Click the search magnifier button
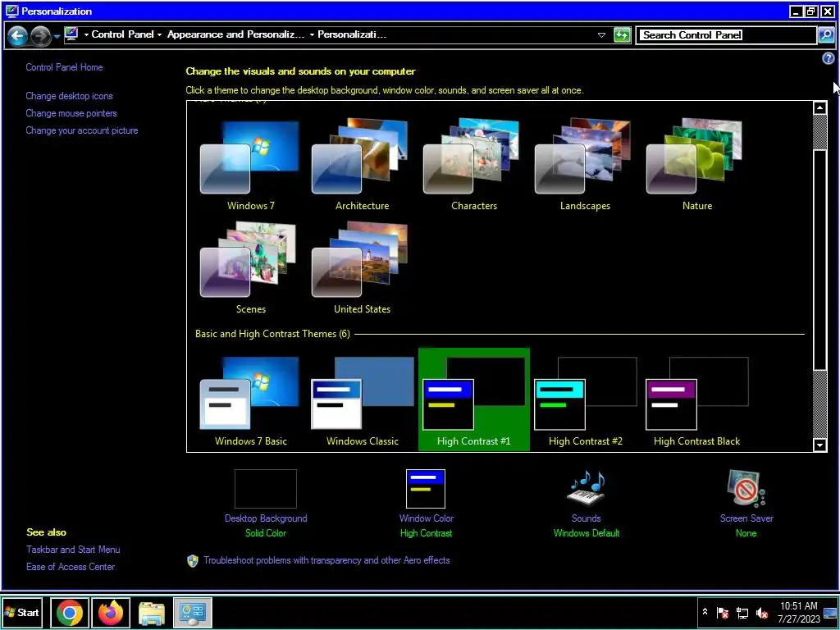This screenshot has width=840, height=630. pyautogui.click(x=825, y=35)
